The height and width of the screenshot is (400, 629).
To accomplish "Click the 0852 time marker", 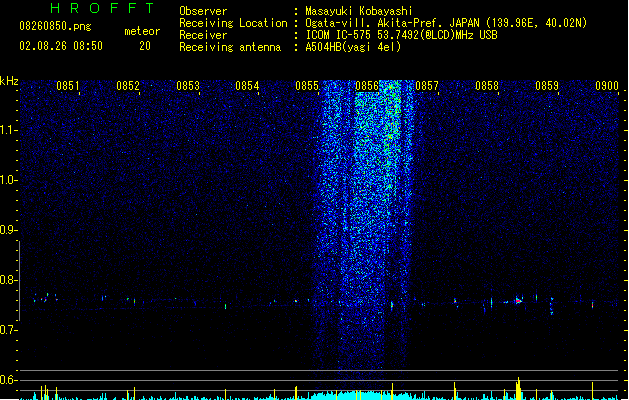I will point(128,86).
